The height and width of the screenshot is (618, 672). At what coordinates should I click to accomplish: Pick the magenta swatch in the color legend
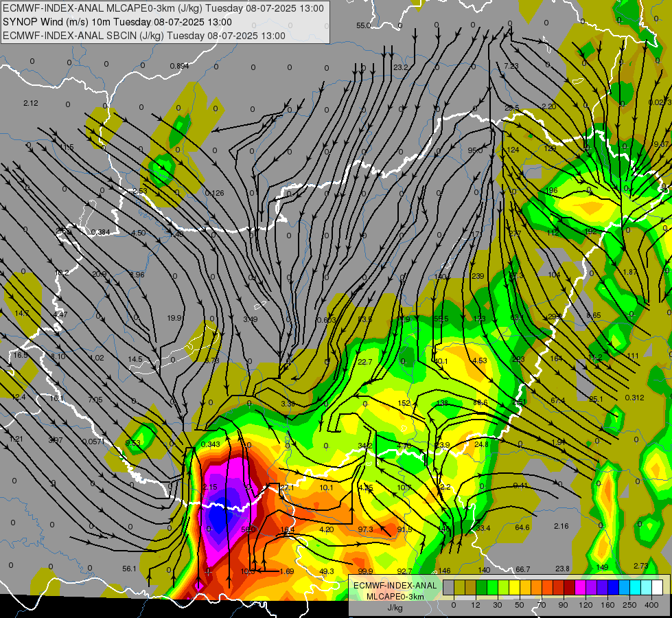point(581,587)
